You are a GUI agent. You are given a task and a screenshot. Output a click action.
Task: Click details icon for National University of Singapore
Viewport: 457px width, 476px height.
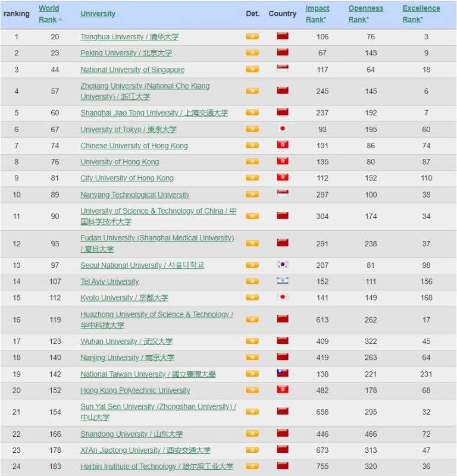point(252,69)
